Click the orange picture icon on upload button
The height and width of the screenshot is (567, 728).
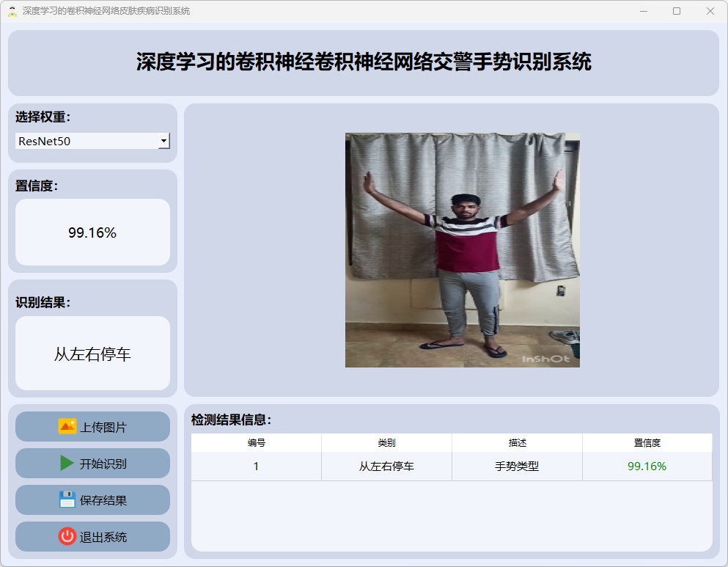point(67,426)
